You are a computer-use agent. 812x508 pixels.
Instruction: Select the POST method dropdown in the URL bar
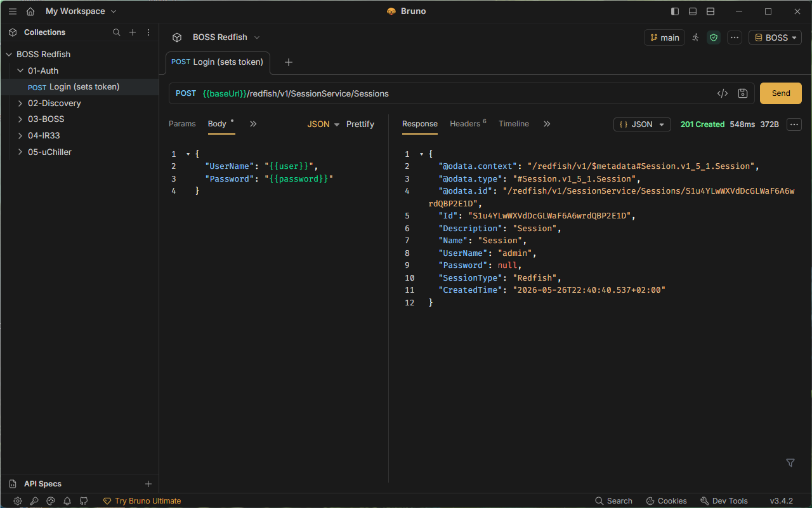[x=186, y=93]
